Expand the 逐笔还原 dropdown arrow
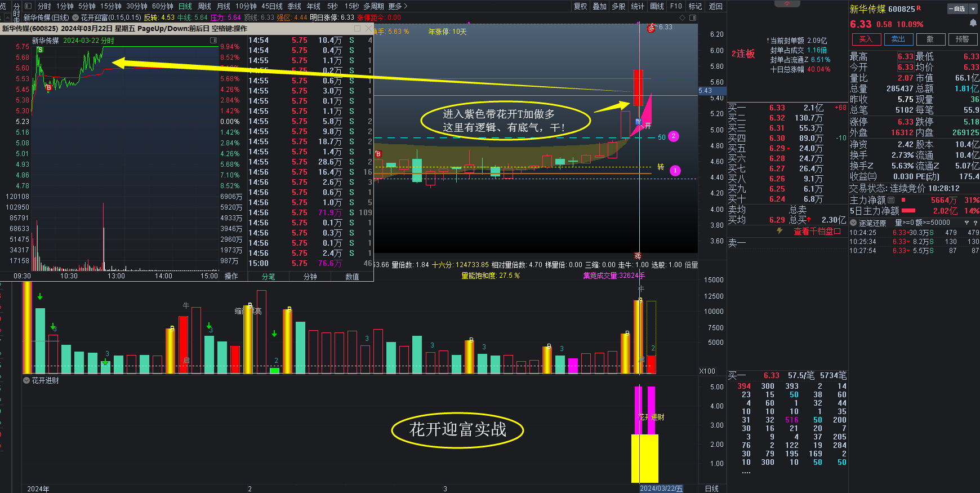 (x=853, y=223)
